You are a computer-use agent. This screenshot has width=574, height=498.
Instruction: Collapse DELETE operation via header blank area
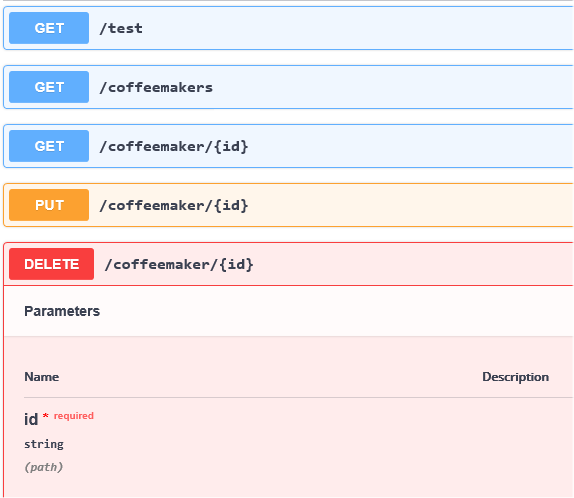(x=414, y=264)
